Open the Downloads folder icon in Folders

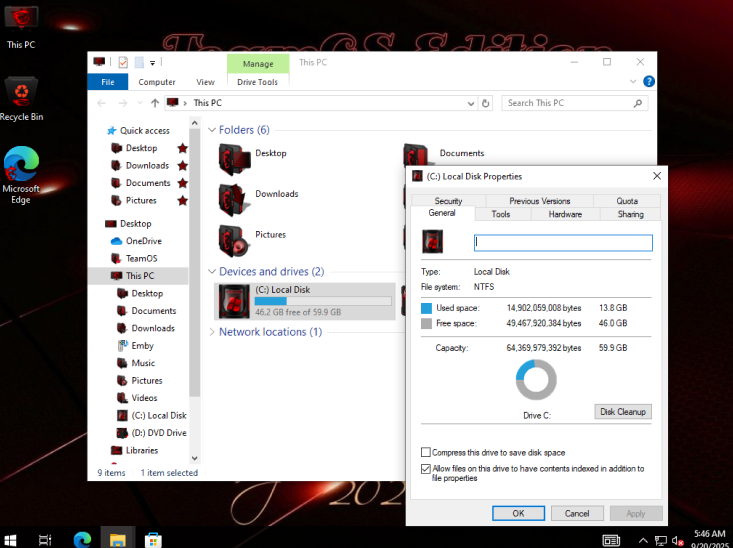click(x=233, y=200)
